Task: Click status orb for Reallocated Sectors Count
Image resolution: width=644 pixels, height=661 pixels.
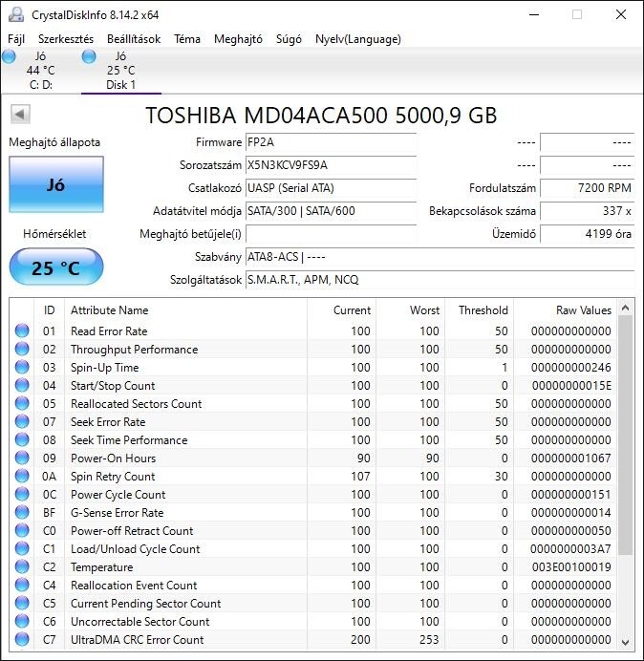Action: pyautogui.click(x=22, y=403)
